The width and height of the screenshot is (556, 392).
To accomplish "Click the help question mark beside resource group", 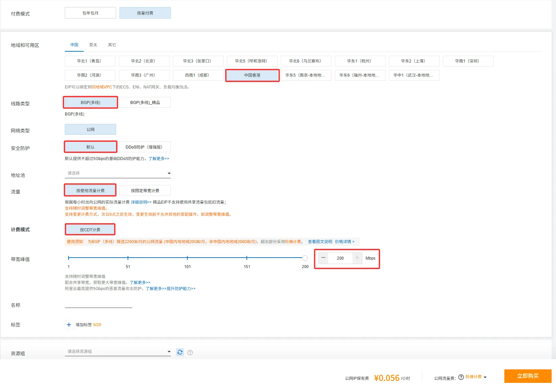I will (x=190, y=352).
